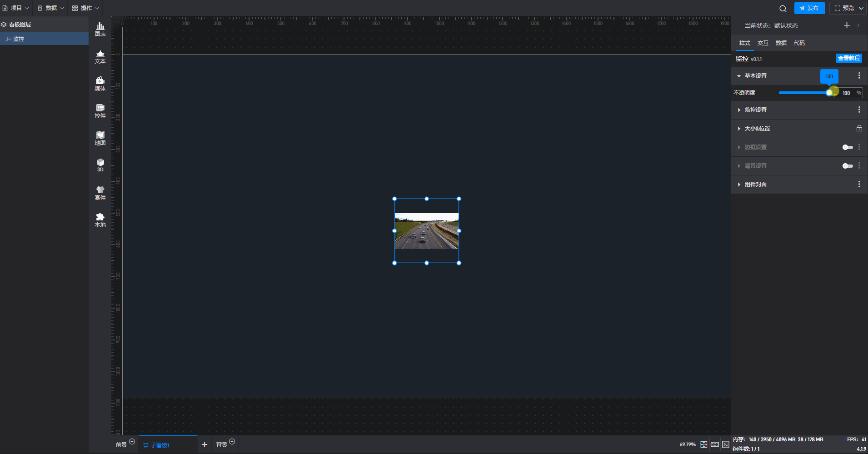Switch to the 代码 tab
Screen dimensions: 868x454
coord(799,43)
